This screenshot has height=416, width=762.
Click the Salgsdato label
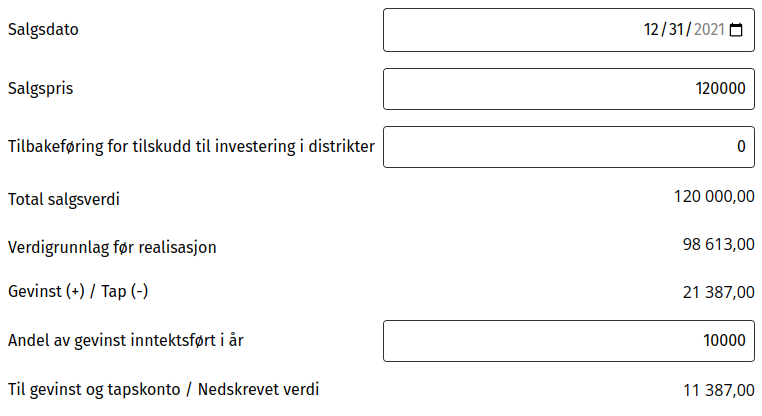tap(43, 30)
